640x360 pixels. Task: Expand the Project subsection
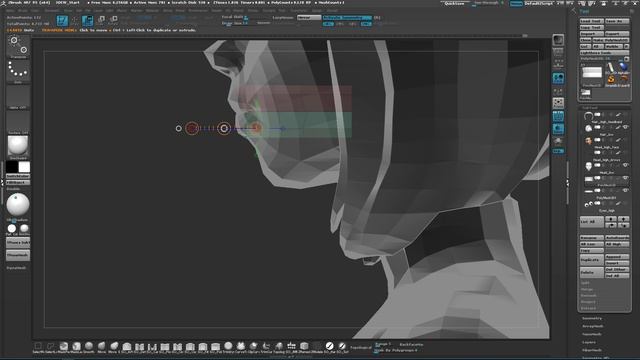point(588,302)
